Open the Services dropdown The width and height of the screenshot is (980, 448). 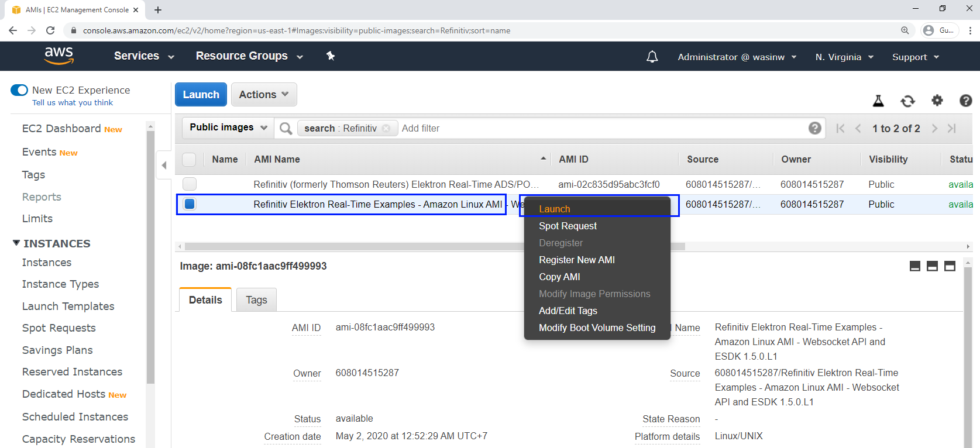144,56
